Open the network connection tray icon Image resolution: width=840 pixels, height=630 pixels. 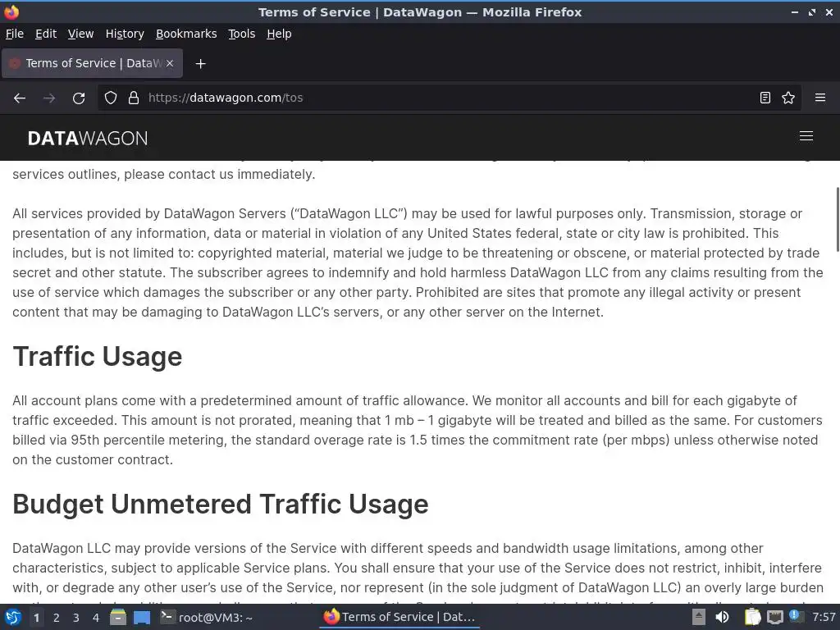pyautogui.click(x=774, y=617)
